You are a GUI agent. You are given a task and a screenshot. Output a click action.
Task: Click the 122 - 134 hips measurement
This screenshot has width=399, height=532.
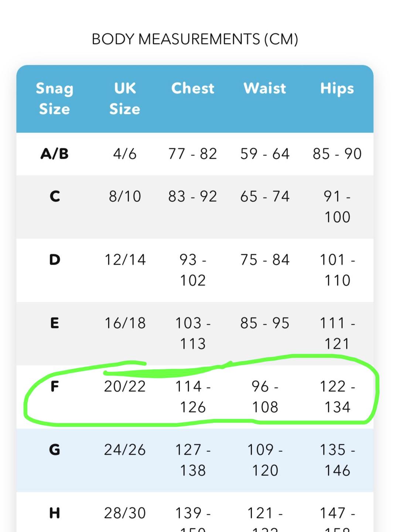(337, 397)
